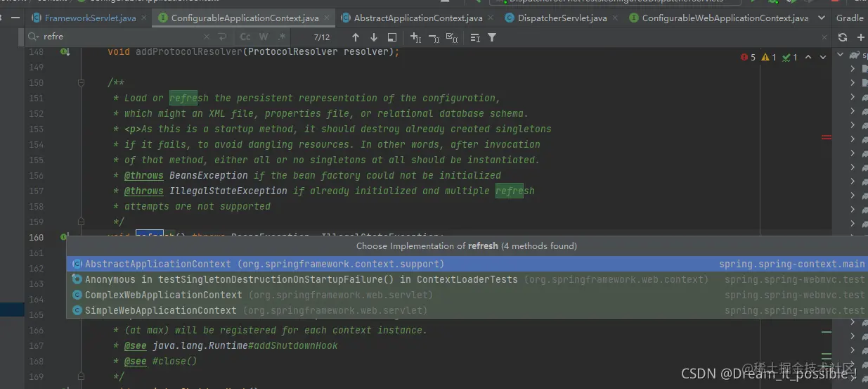Go to previous search occurrence
The image size is (868, 389).
pyautogui.click(x=356, y=37)
